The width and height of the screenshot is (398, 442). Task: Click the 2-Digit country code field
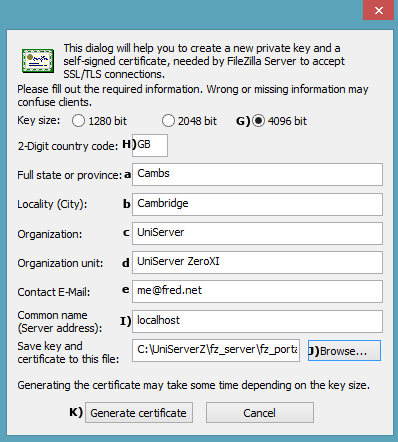[x=150, y=145]
